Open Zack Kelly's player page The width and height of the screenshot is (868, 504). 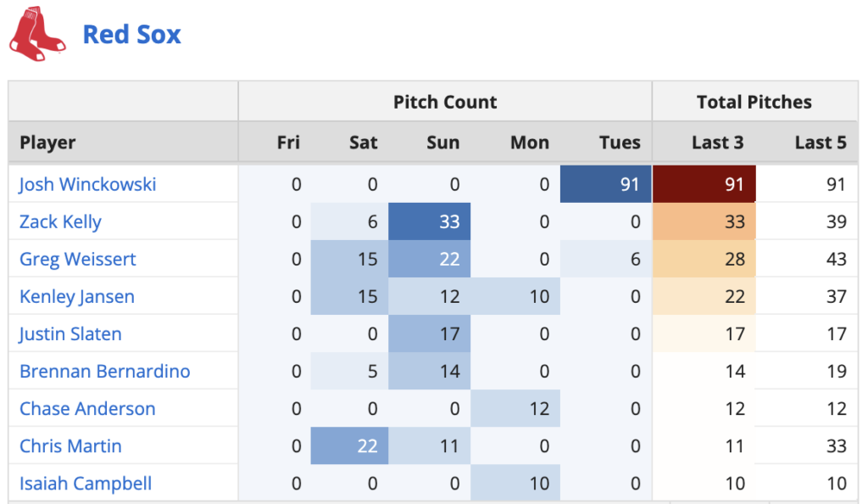coord(60,221)
